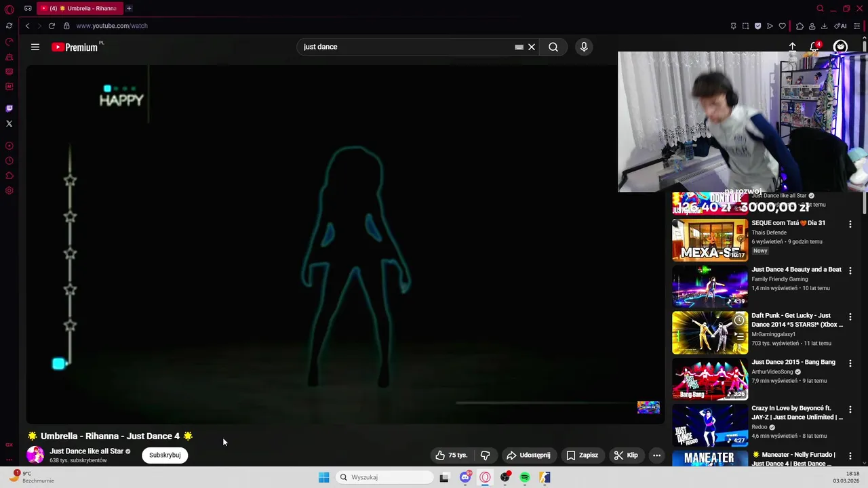The height and width of the screenshot is (488, 868).
Task: Share video with Udostępnij button
Action: coord(528,455)
